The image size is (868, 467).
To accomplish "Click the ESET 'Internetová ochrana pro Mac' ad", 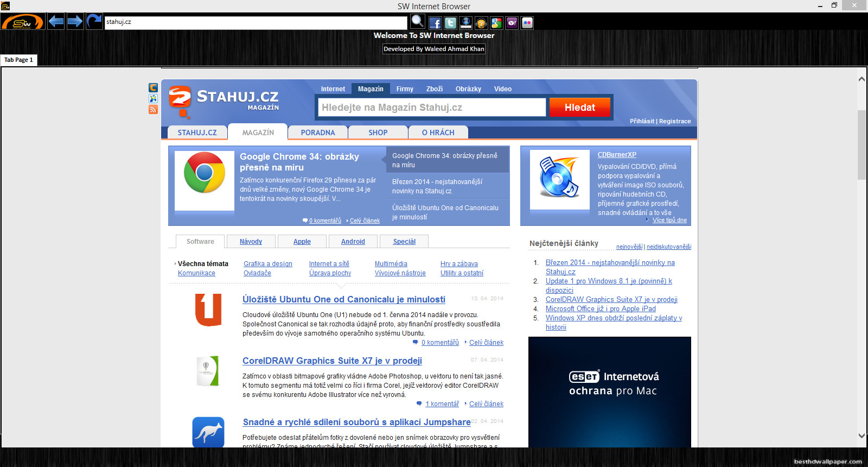I will [x=610, y=392].
